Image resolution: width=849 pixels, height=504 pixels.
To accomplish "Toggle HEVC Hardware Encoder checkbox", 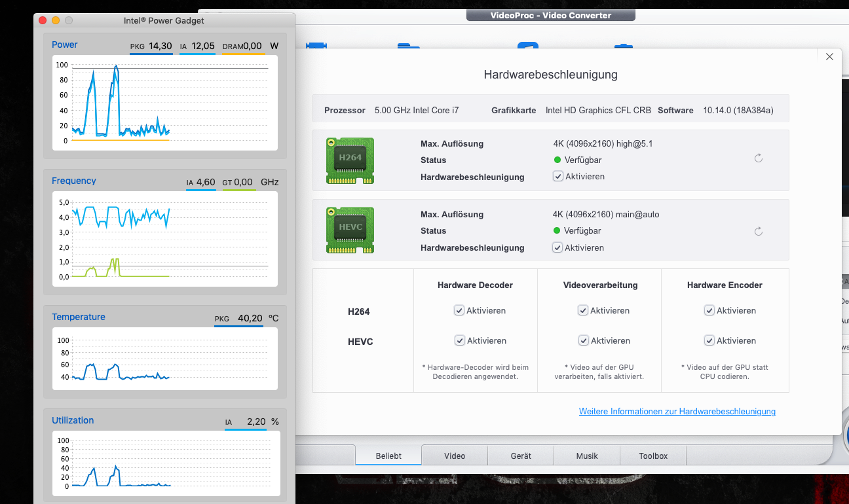I will click(709, 340).
